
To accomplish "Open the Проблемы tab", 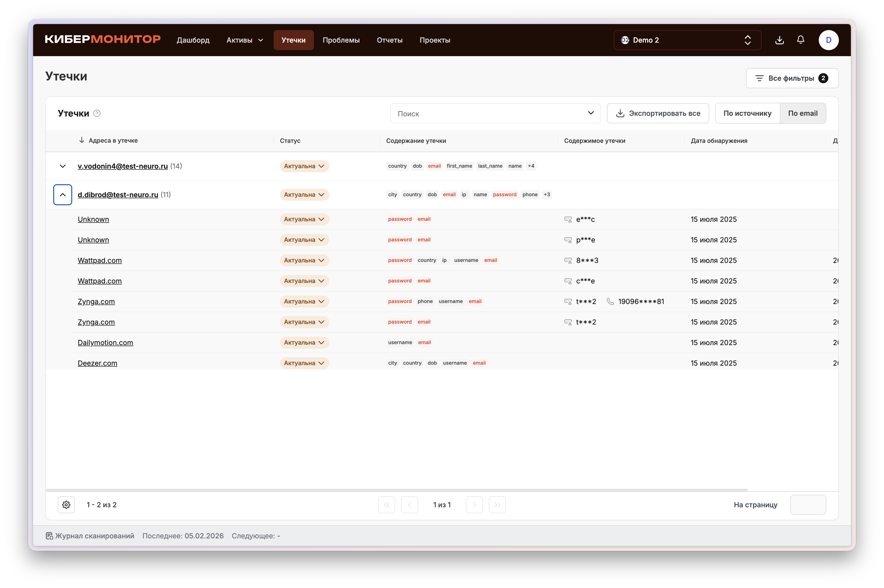I will coord(341,40).
